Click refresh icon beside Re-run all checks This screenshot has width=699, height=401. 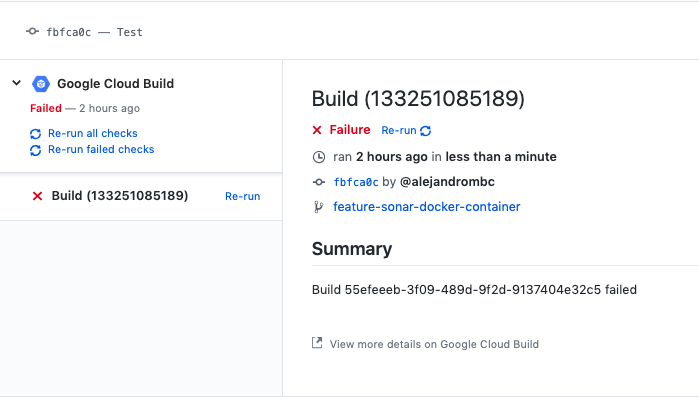click(36, 134)
